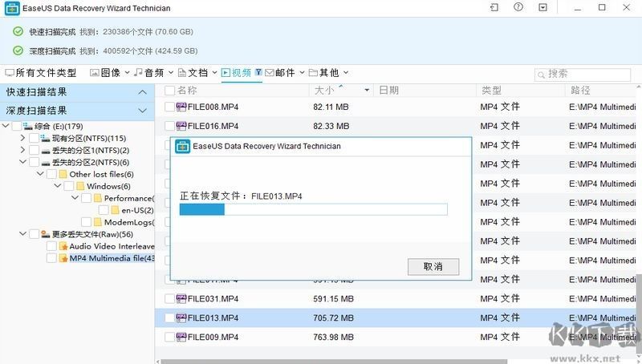
Task: Open the 大小 column dropdown arrow
Action: tap(367, 90)
